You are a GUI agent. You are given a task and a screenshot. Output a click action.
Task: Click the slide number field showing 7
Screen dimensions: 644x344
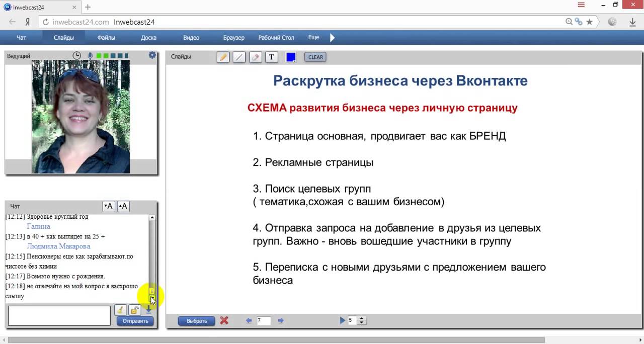click(264, 320)
